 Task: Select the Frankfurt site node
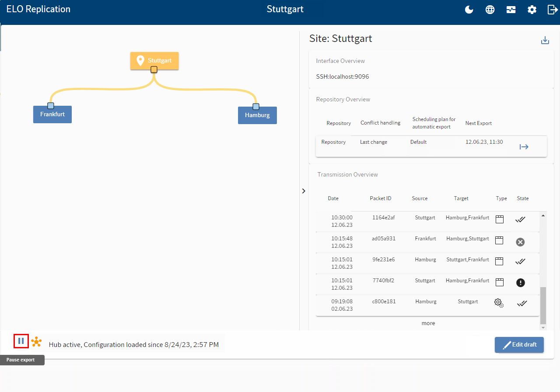pyautogui.click(x=52, y=114)
